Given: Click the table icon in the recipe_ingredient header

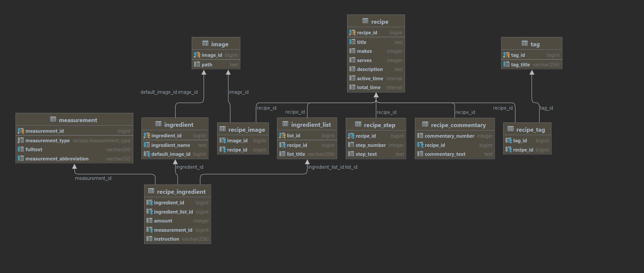Looking at the screenshot, I should click(151, 191).
